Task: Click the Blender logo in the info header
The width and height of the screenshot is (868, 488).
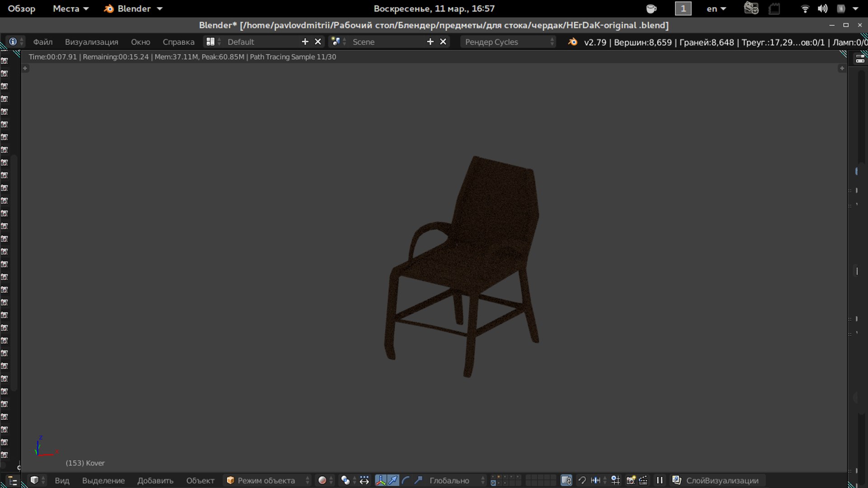Action: tap(573, 42)
